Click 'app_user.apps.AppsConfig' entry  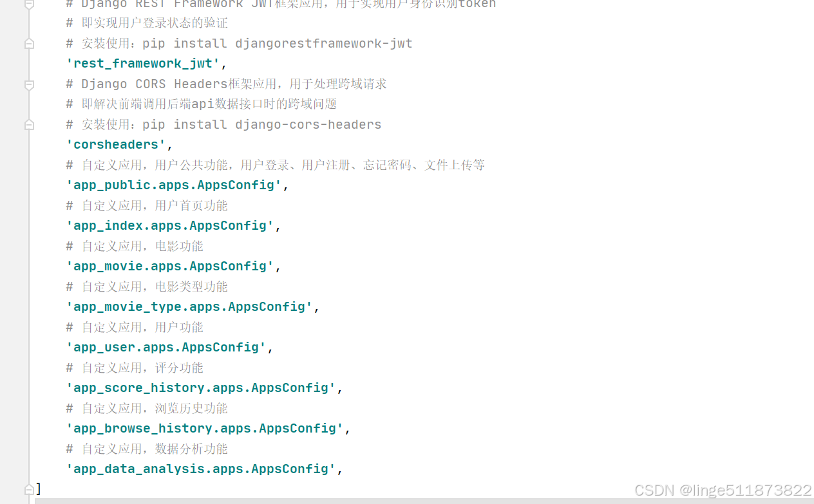click(166, 348)
